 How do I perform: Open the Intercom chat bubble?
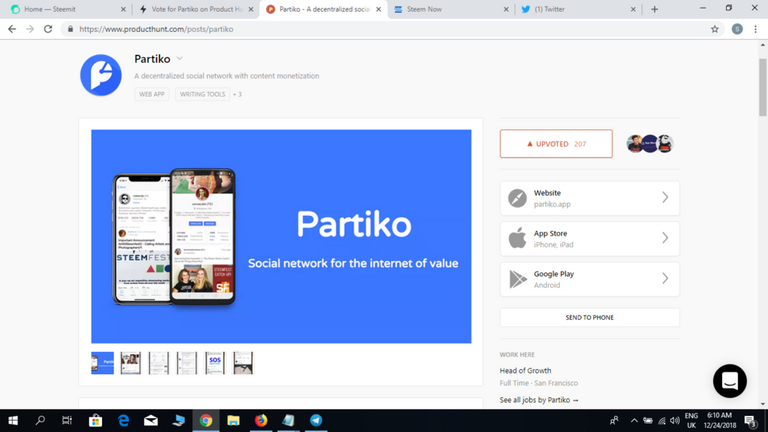730,381
